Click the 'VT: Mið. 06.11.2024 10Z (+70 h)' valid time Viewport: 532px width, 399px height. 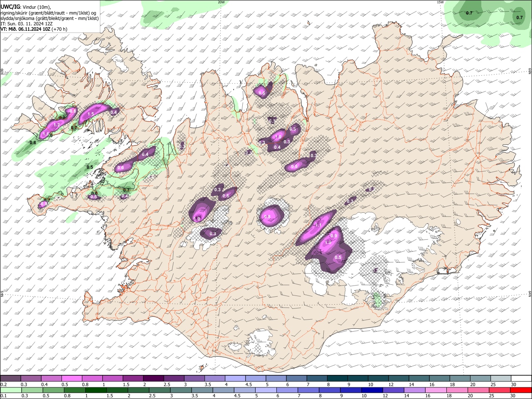click(34, 29)
